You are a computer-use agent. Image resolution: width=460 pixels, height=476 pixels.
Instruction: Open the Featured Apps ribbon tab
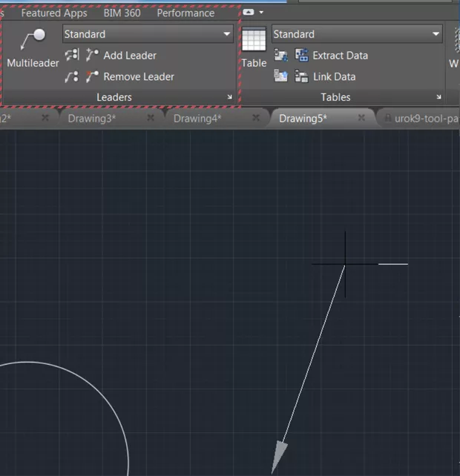[54, 13]
